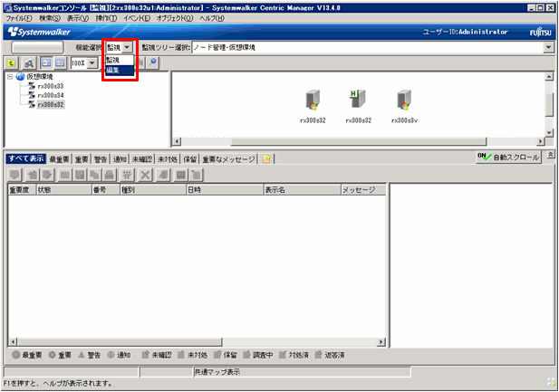Select the rx300s32 server icon with the H badge
The width and height of the screenshot is (559, 392).
point(358,99)
